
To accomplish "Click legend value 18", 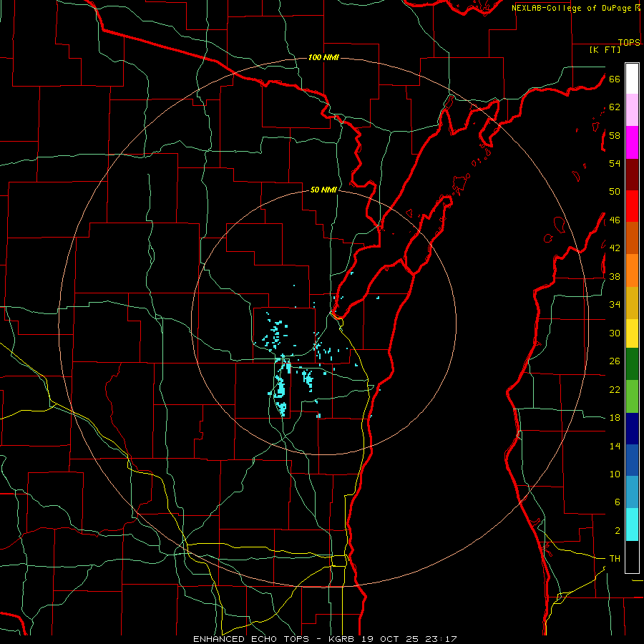I will point(615,418).
